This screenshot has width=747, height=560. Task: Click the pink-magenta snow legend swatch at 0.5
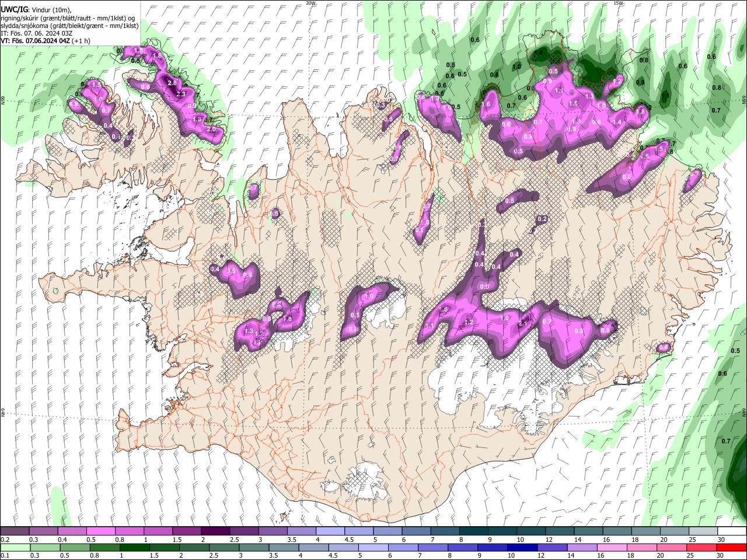coord(100,531)
